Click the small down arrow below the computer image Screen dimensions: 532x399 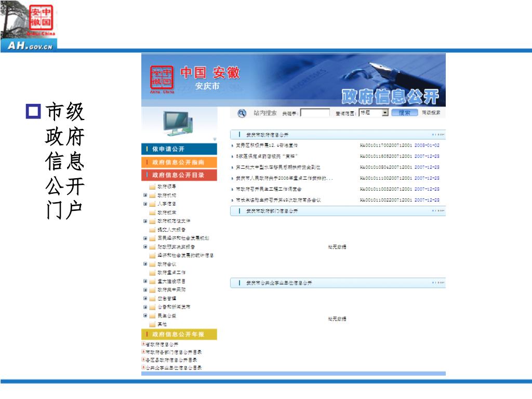215,139
